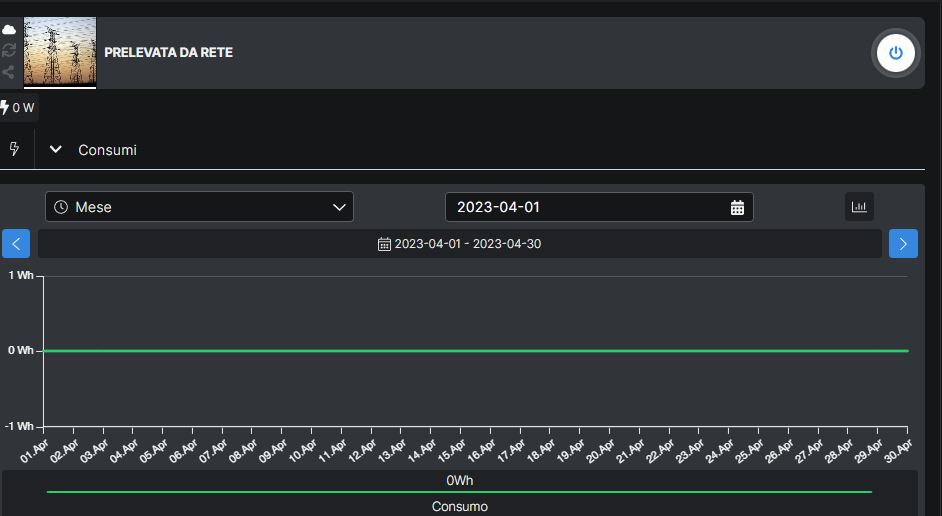Click the sync refresh arrows icon
942x516 pixels.
coord(9,50)
